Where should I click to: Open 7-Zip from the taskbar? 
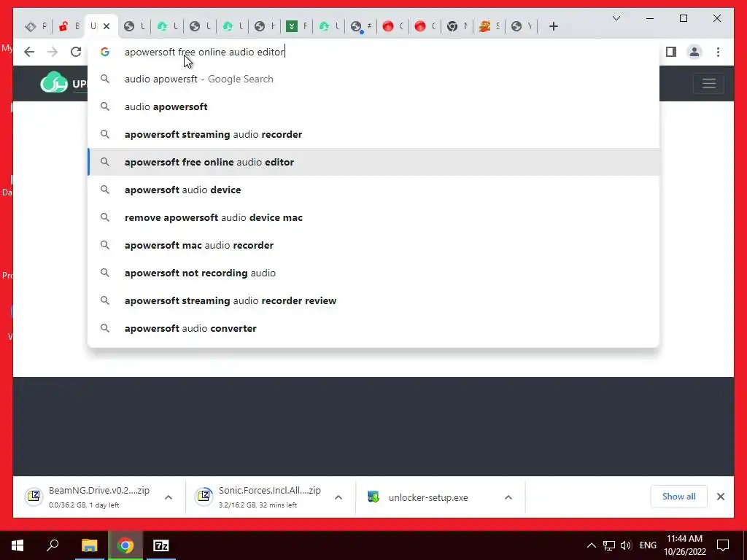point(161,545)
